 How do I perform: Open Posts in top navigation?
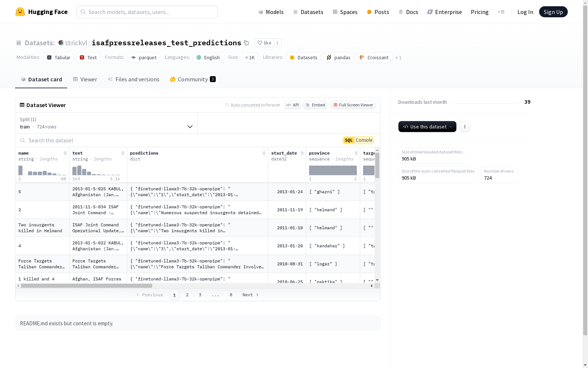click(378, 12)
